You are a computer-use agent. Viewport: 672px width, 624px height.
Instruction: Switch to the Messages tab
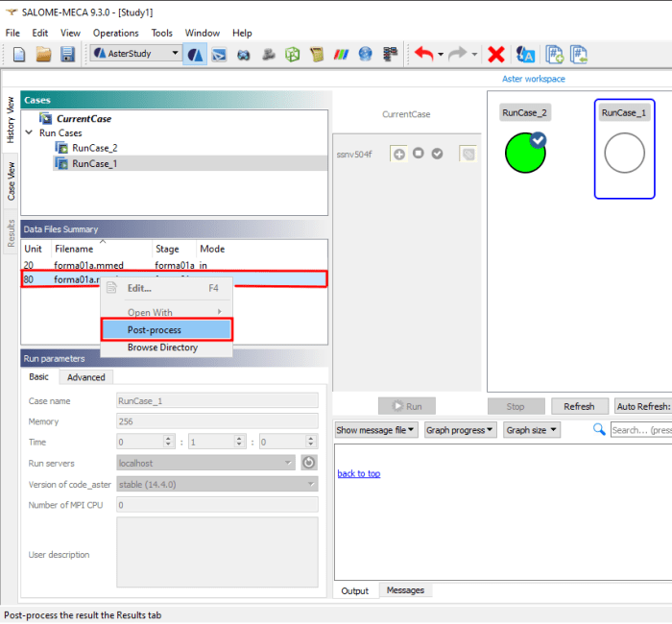pos(405,590)
